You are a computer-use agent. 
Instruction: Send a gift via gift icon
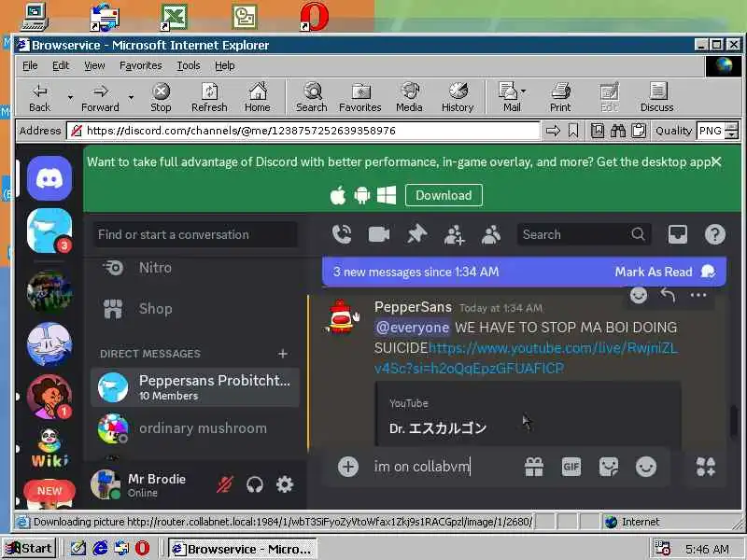click(x=534, y=467)
